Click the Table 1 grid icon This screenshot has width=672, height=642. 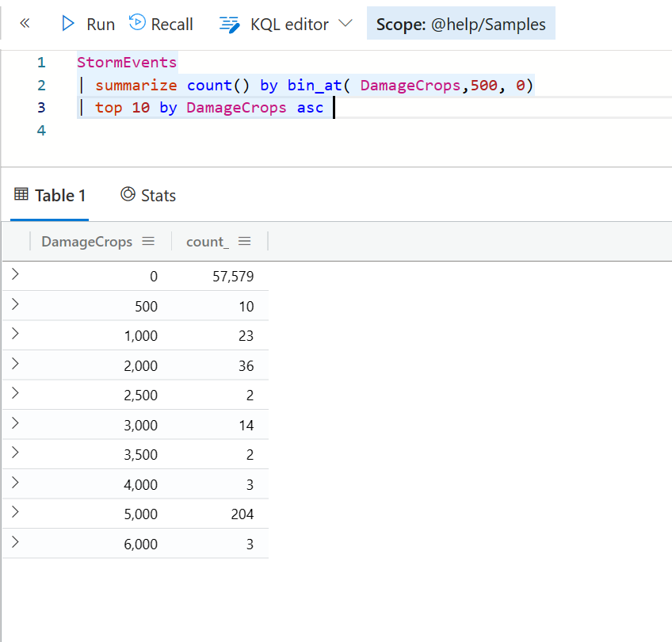(x=21, y=194)
